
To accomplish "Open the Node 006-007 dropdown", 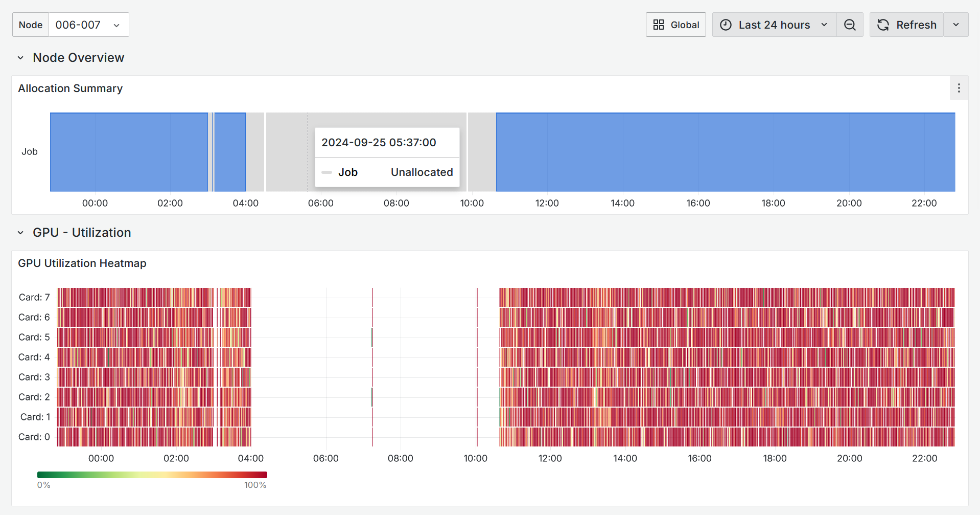I will pos(88,25).
